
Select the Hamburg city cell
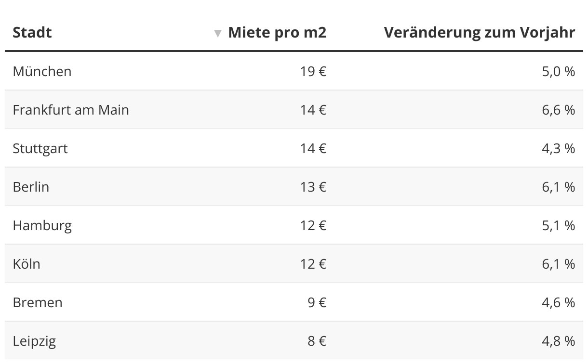[x=42, y=225]
